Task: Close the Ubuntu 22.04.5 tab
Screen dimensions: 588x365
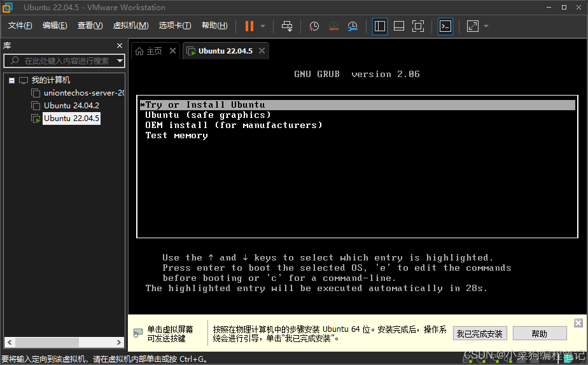Action: (x=262, y=51)
